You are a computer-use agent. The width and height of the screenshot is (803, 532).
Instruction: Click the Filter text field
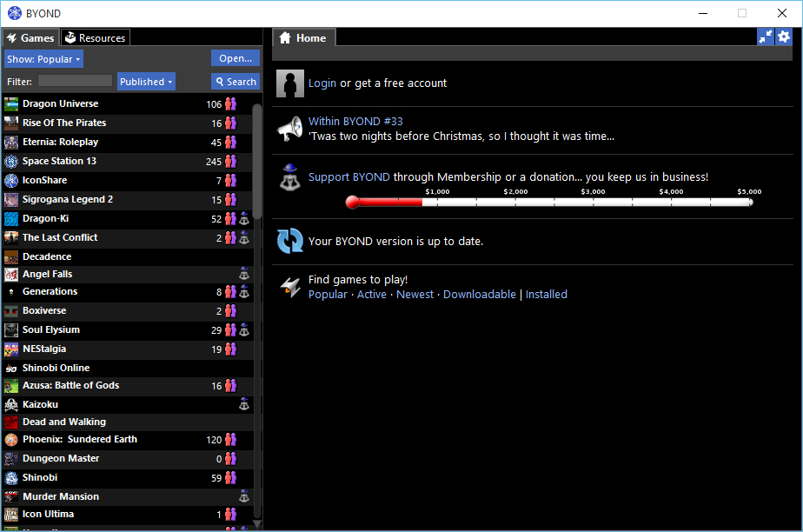tap(75, 81)
